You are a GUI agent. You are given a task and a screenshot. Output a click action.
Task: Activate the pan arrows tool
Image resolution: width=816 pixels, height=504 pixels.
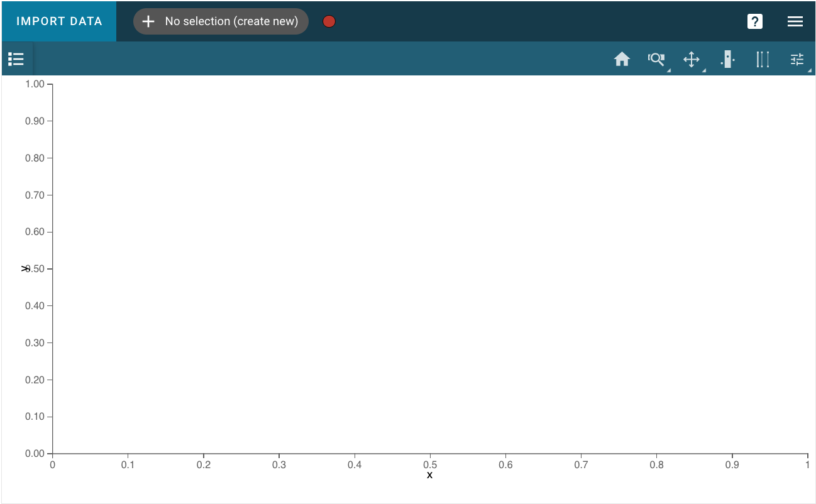692,60
